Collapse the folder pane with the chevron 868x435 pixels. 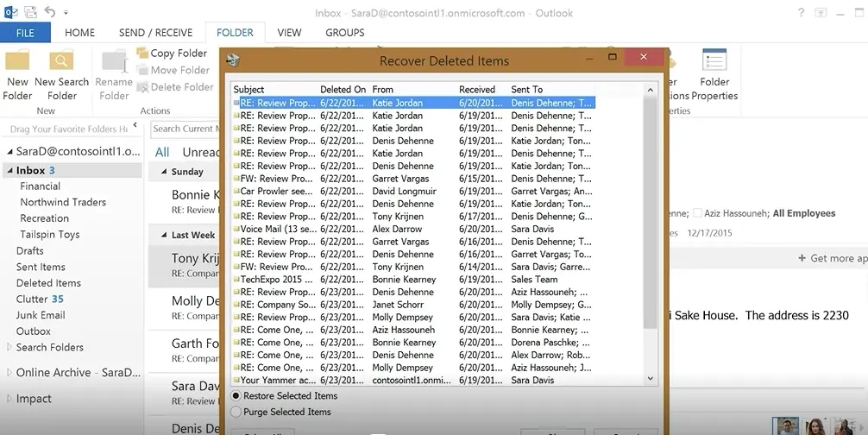coord(135,125)
